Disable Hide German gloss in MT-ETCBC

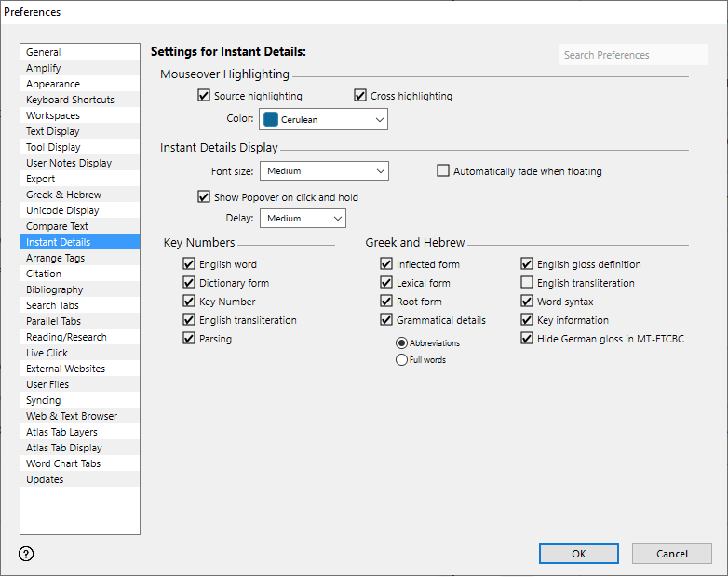[527, 339]
